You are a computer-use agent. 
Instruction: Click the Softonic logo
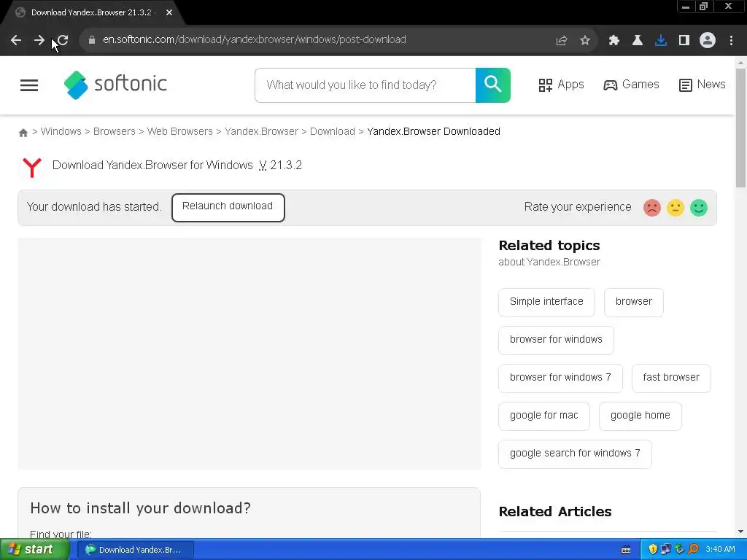click(x=115, y=85)
